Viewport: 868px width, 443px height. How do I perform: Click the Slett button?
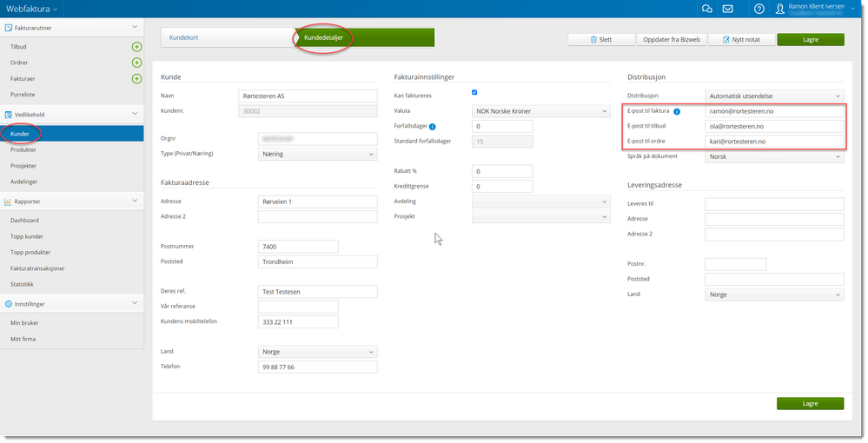(599, 39)
